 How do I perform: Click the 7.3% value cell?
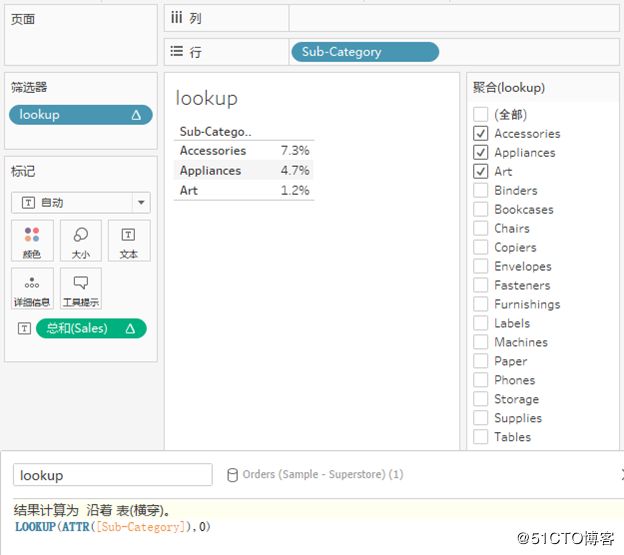point(295,150)
